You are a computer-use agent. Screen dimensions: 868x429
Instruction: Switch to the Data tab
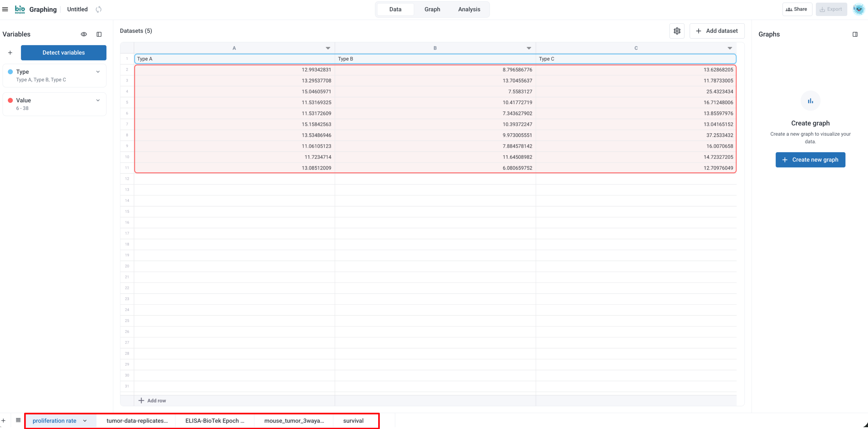pos(395,9)
